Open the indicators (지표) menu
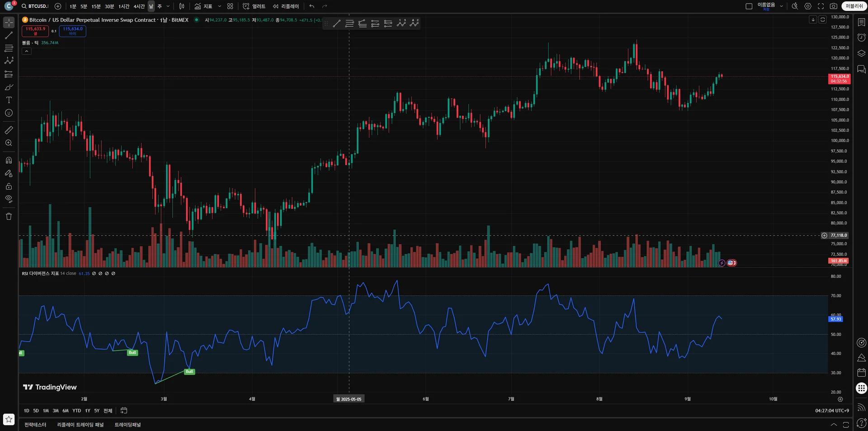The height and width of the screenshot is (431, 868). (203, 6)
